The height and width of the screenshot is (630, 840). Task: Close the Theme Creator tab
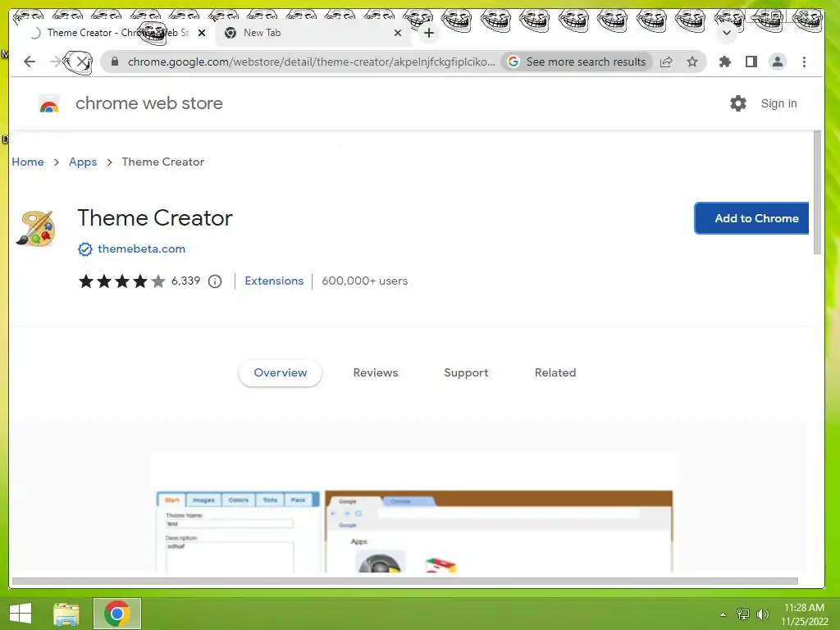[x=202, y=33]
